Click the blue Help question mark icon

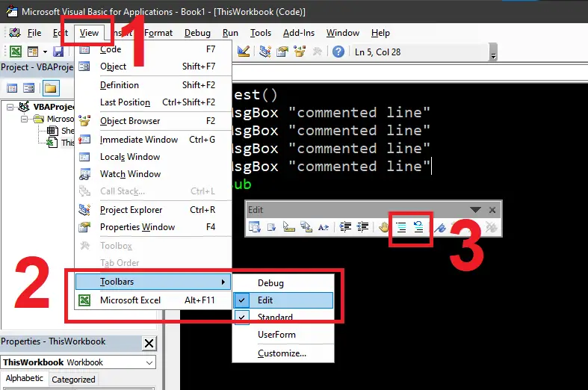point(338,52)
